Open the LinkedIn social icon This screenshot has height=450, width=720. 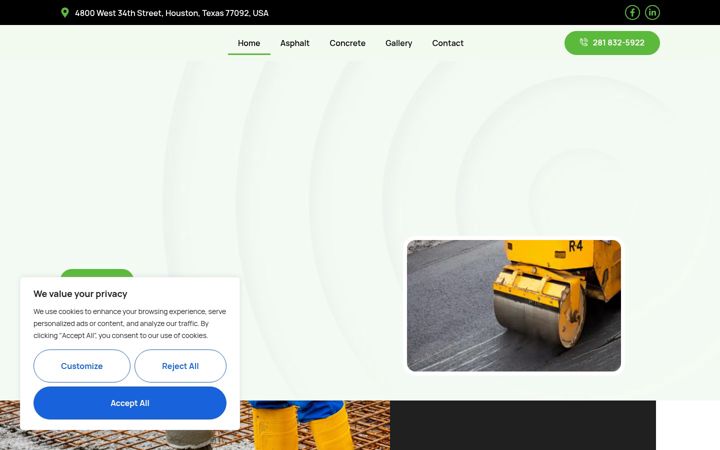click(x=652, y=12)
